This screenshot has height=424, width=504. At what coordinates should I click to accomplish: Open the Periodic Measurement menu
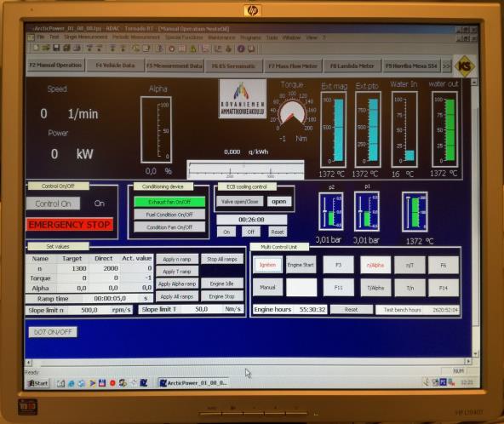point(136,37)
